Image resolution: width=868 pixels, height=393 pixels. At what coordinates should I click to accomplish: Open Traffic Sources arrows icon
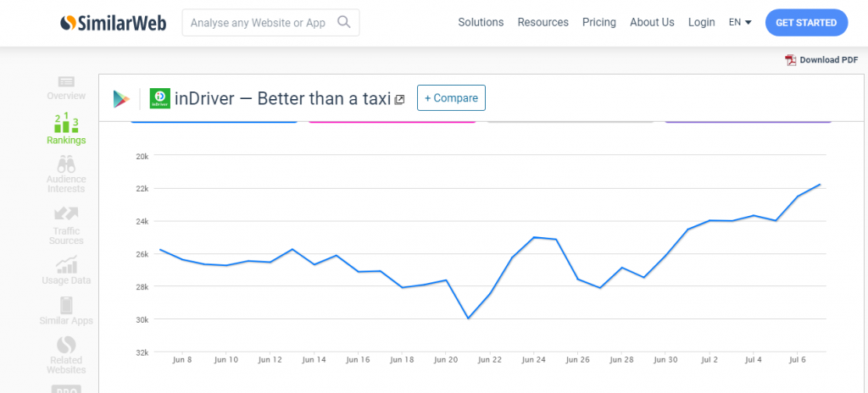coord(66,214)
